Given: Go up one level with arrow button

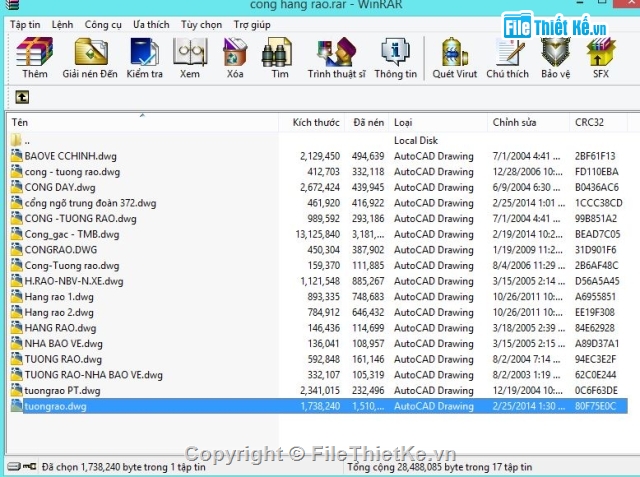Looking at the screenshot, I should point(22,97).
